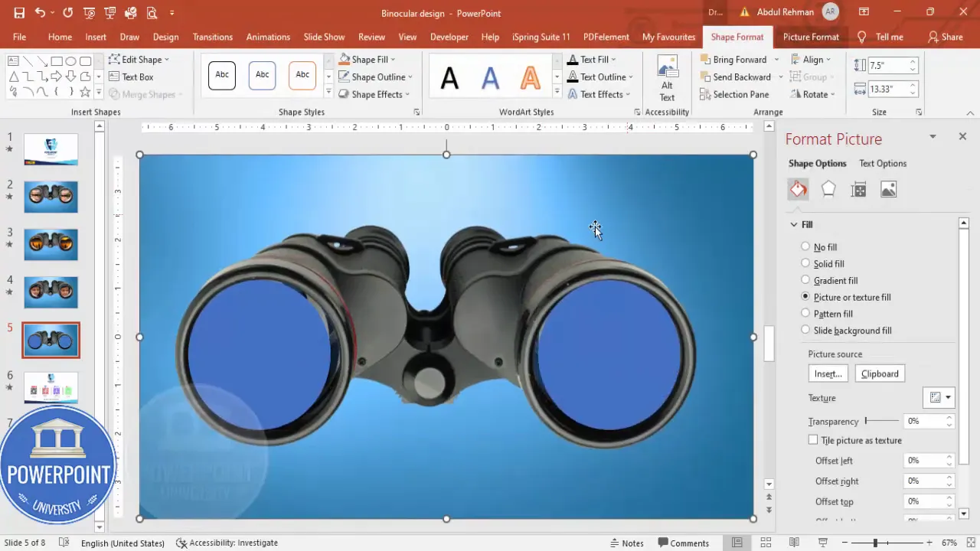The width and height of the screenshot is (980, 551).
Task: Switch to Slide Sorter view
Action: point(766,543)
